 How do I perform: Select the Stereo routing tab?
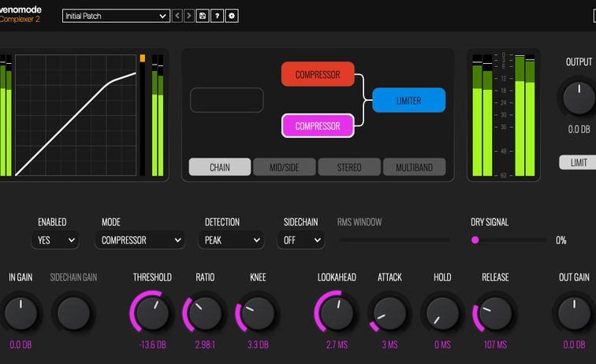[349, 167]
